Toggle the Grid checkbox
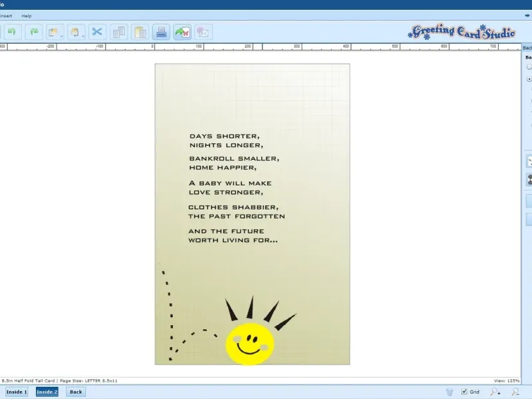 (x=464, y=392)
